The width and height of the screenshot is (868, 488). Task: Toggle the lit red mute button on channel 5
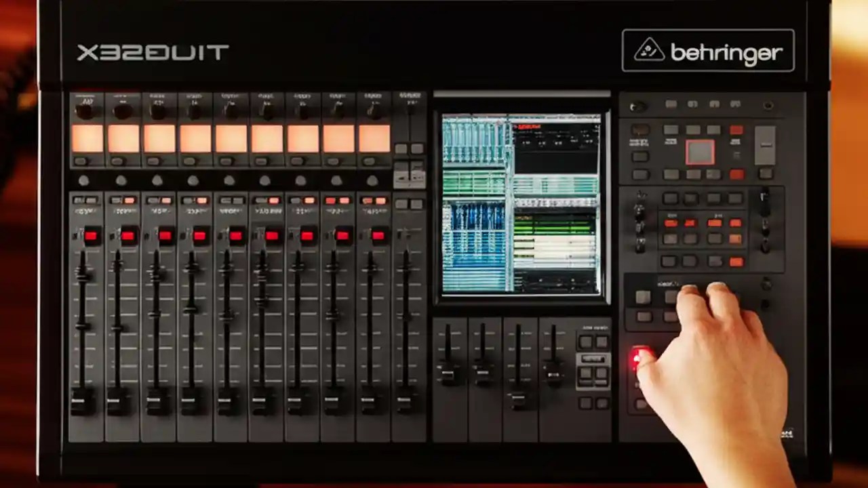coord(235,235)
